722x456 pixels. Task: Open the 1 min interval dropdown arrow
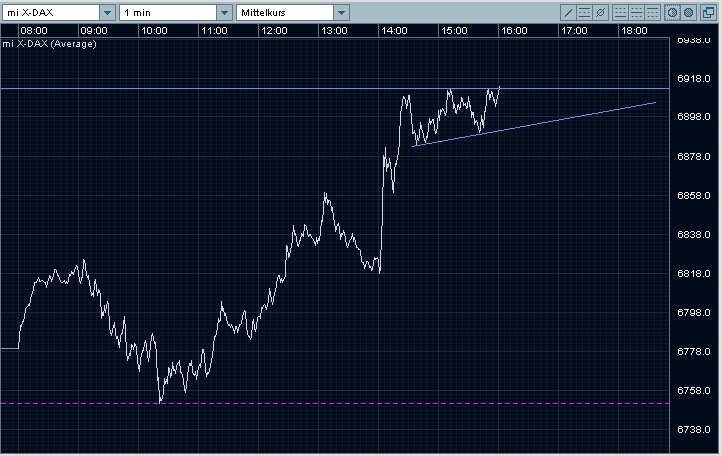point(224,12)
